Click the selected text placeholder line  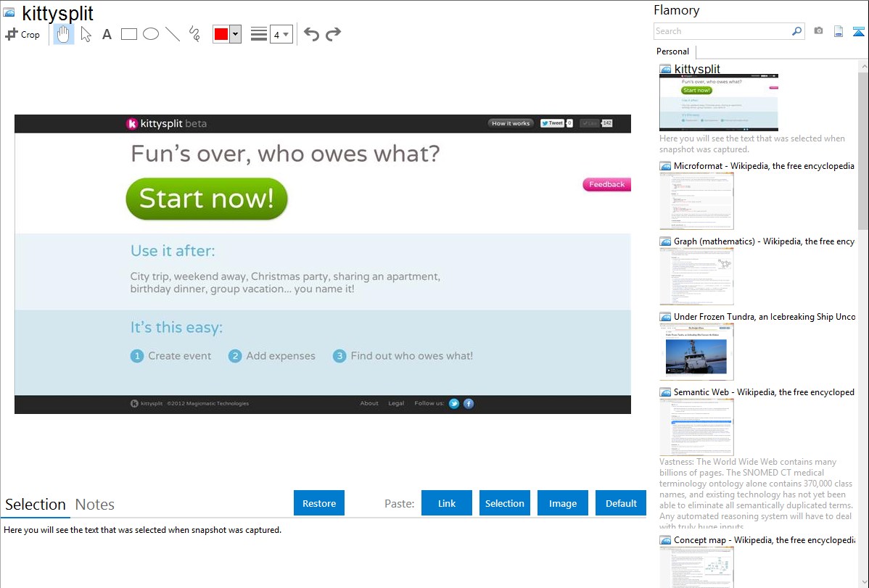(x=142, y=530)
